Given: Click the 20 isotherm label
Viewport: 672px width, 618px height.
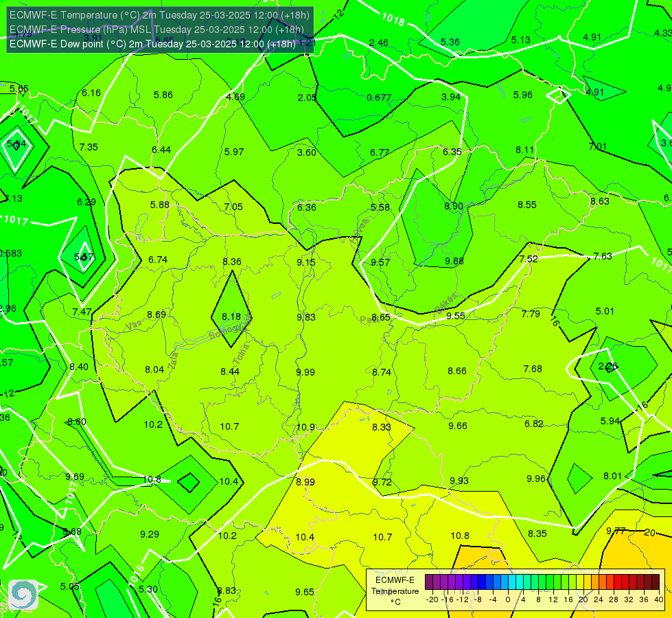Looking at the screenshot, I should coord(650,533).
